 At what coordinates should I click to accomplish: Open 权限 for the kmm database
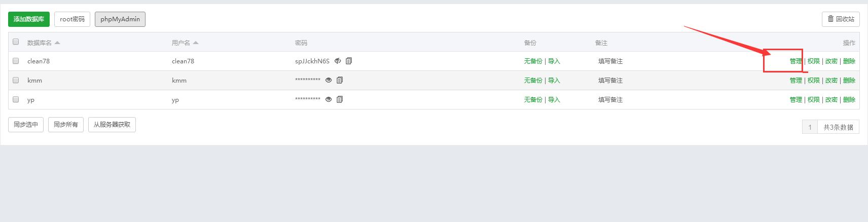click(813, 81)
